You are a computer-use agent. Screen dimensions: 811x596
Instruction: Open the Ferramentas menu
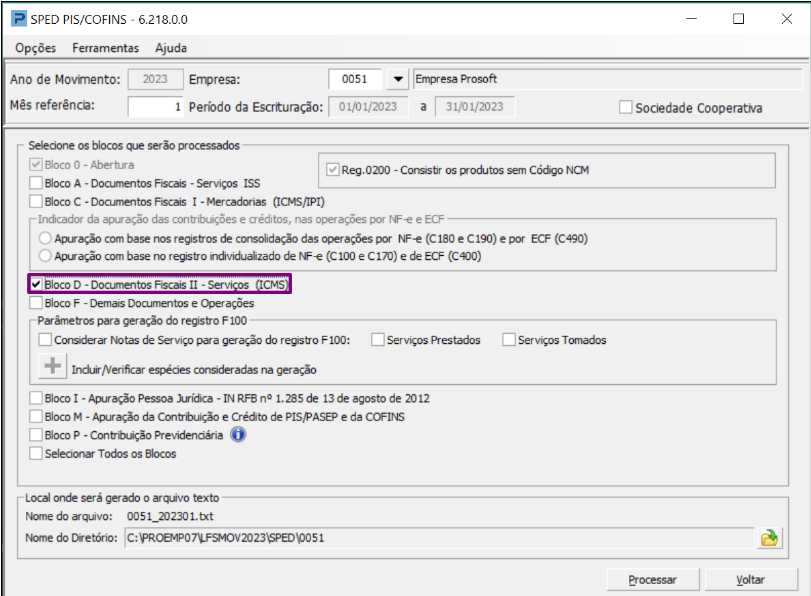tap(106, 48)
